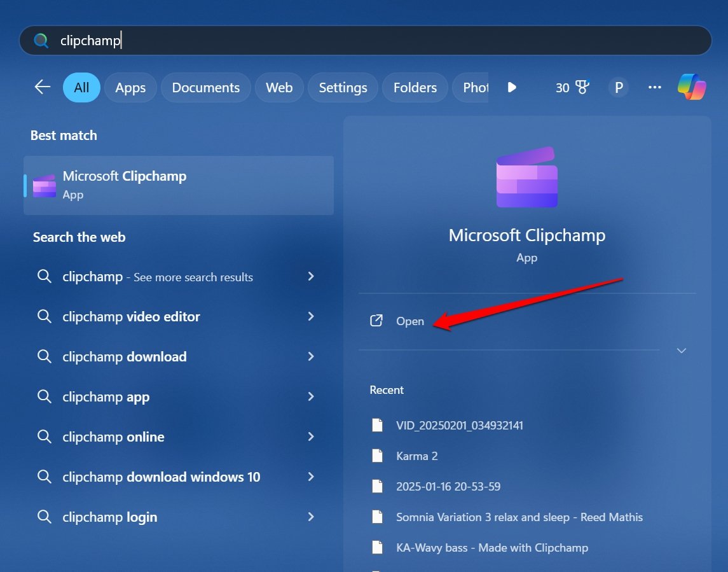Open the P account profile icon
728x572 pixels.
pyautogui.click(x=619, y=87)
